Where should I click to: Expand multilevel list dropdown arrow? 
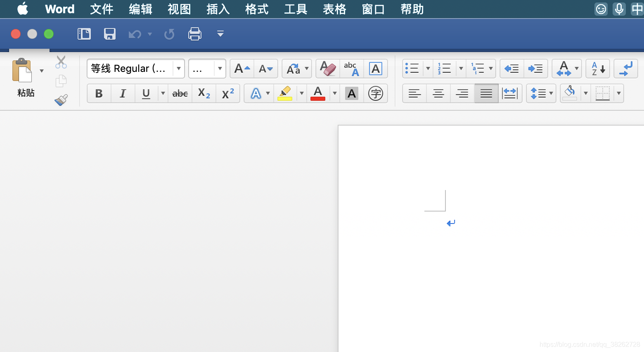[x=491, y=69]
